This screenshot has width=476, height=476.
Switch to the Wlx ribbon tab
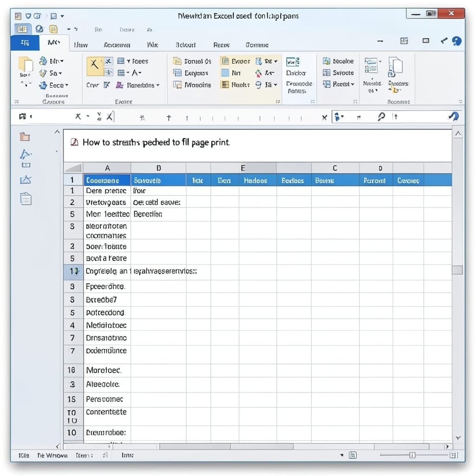[x=152, y=45]
